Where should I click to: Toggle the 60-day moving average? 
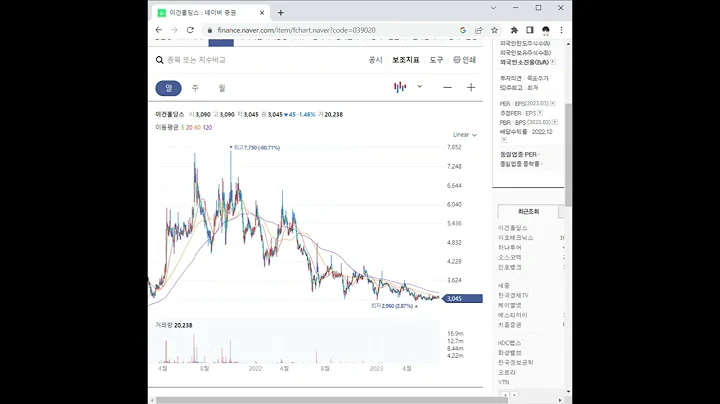click(x=197, y=128)
